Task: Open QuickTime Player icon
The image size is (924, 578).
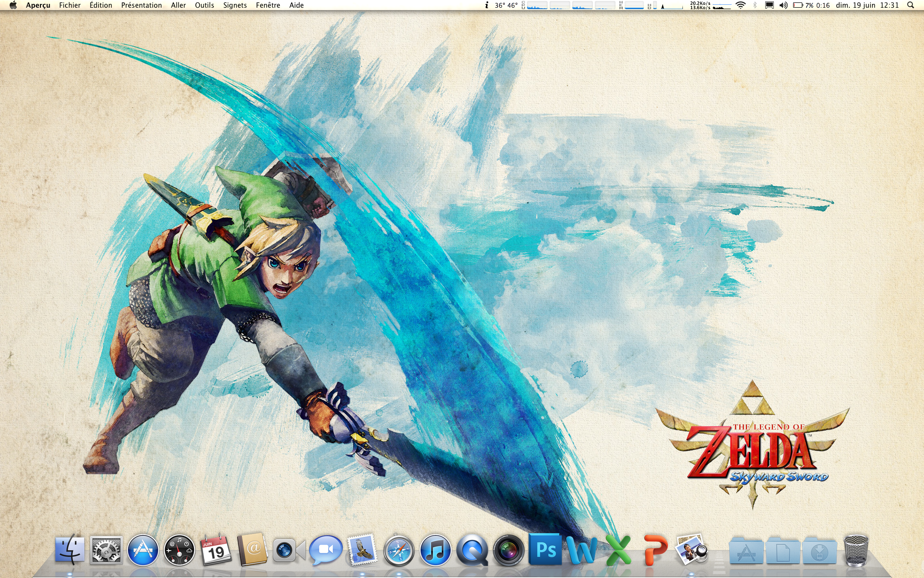Action: pos(472,550)
